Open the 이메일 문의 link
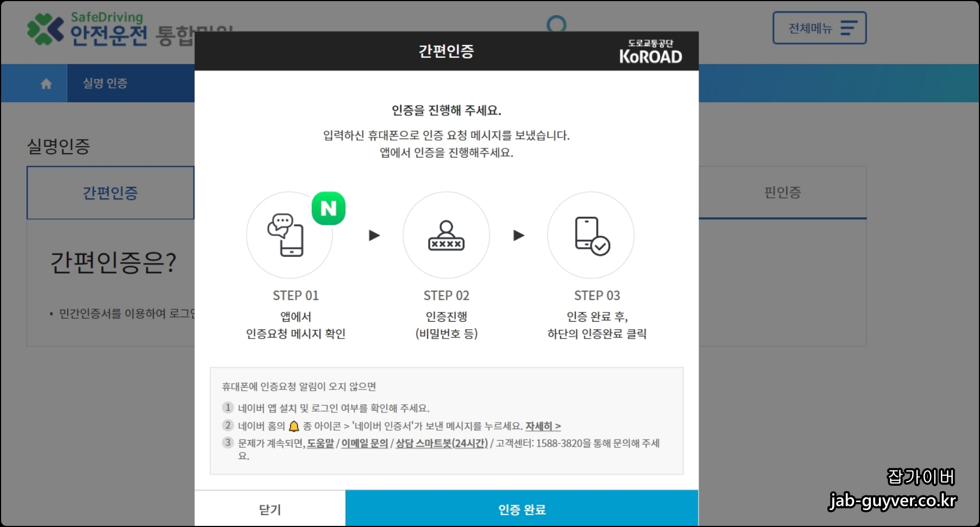Viewport: 980px width, 527px height. coord(363,443)
